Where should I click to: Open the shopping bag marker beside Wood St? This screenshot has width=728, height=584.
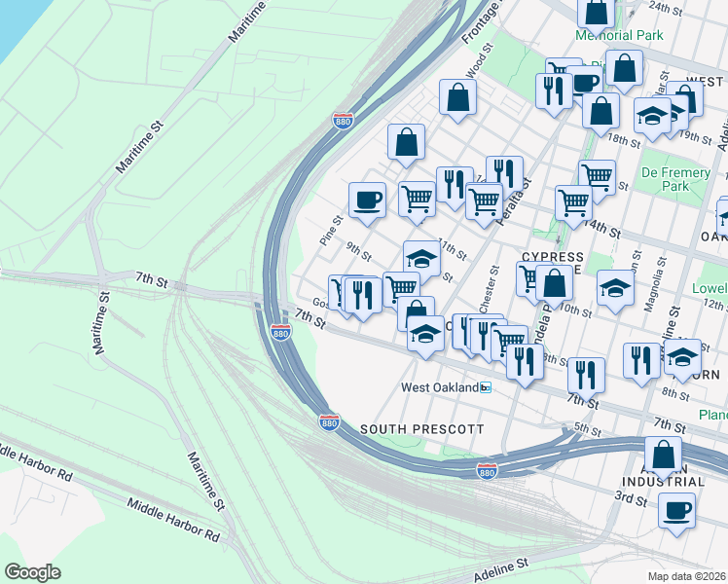click(457, 100)
